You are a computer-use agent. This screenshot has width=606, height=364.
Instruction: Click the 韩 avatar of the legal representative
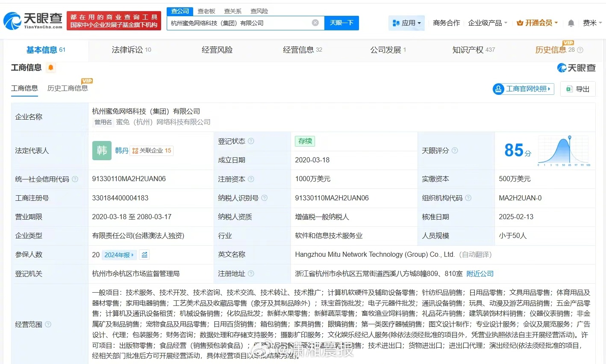(x=101, y=150)
